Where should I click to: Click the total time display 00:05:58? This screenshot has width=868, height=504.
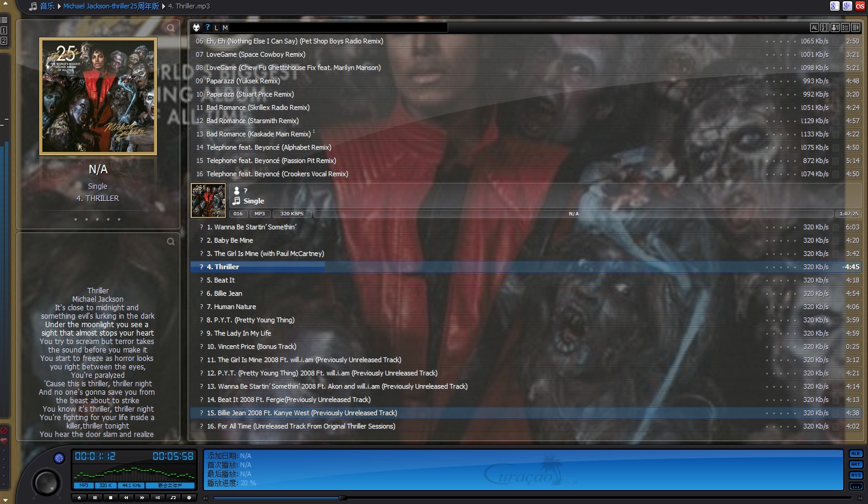click(173, 456)
